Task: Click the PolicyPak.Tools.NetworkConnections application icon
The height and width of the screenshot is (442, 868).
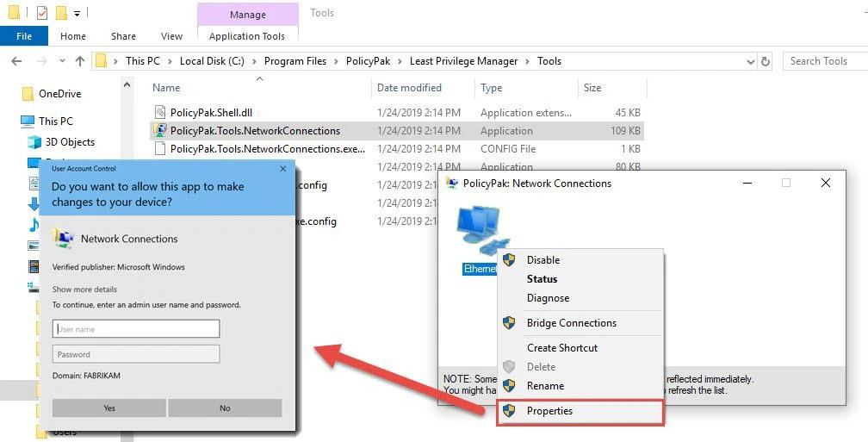Action: point(159,131)
